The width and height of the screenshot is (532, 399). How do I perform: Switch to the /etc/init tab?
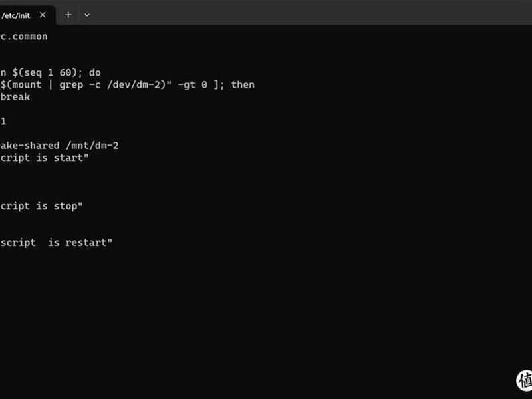click(15, 15)
